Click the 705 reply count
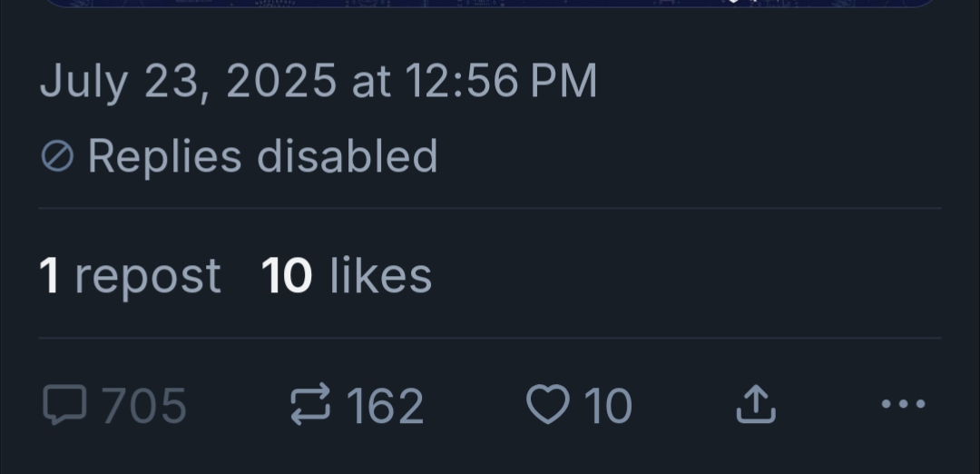 click(x=144, y=406)
